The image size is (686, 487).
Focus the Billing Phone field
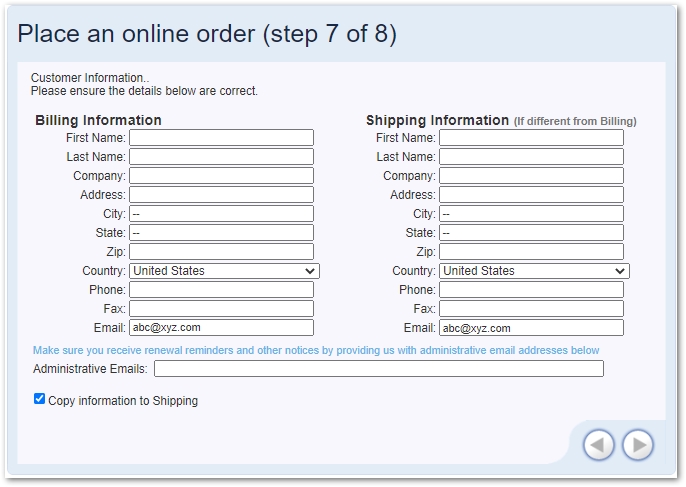(x=221, y=290)
